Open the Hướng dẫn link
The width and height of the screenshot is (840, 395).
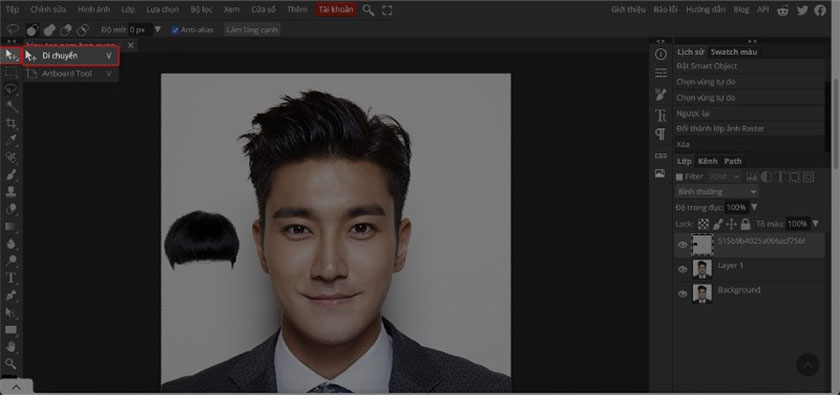coord(705,10)
